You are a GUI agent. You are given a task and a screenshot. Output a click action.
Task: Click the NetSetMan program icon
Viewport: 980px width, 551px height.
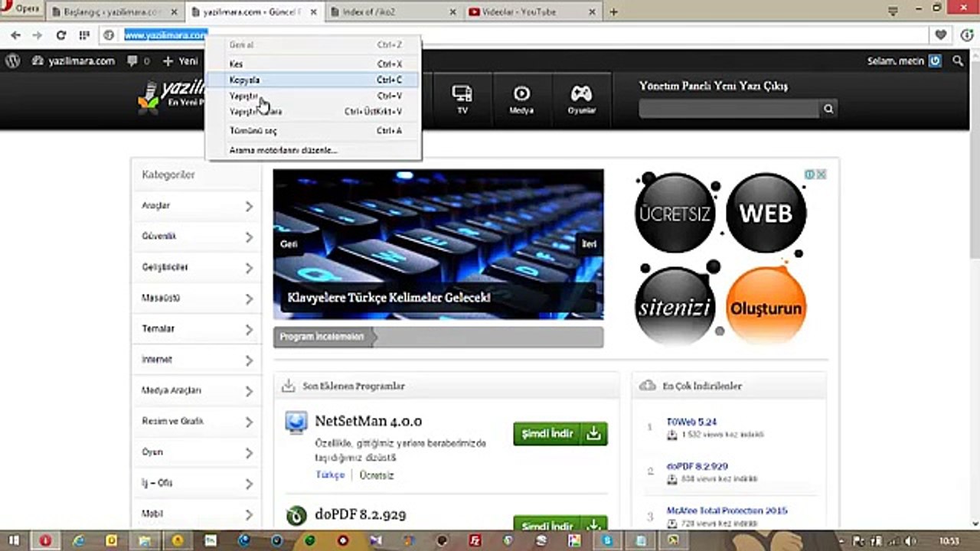[x=296, y=422]
